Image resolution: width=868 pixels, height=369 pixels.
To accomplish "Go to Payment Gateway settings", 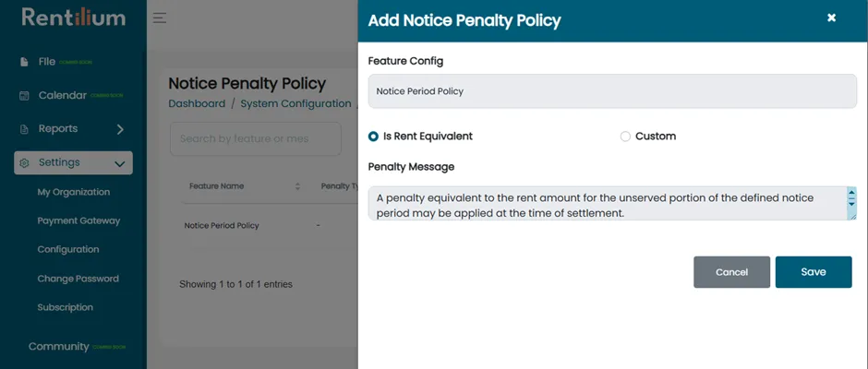I will 78,220.
